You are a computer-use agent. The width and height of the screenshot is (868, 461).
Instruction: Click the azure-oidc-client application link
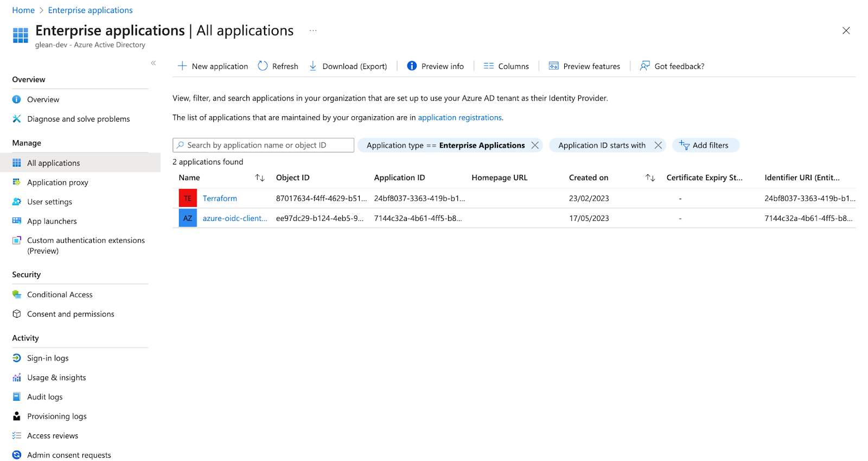tap(235, 218)
